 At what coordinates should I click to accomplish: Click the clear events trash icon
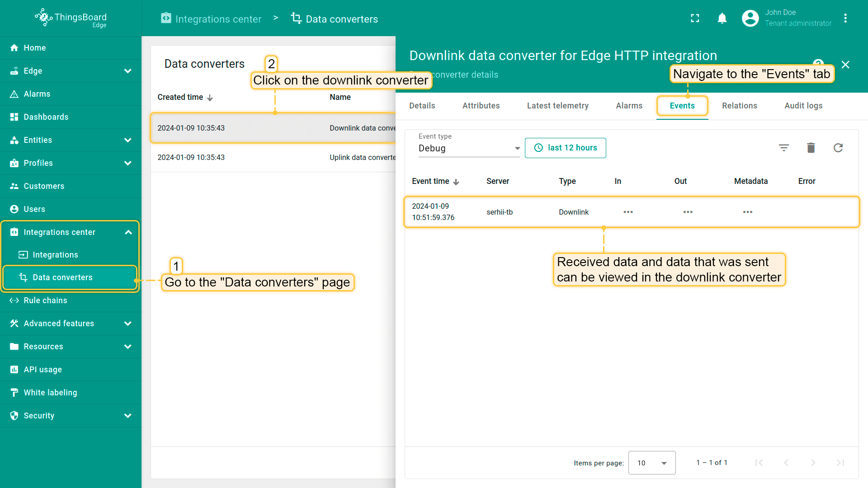pyautogui.click(x=811, y=148)
